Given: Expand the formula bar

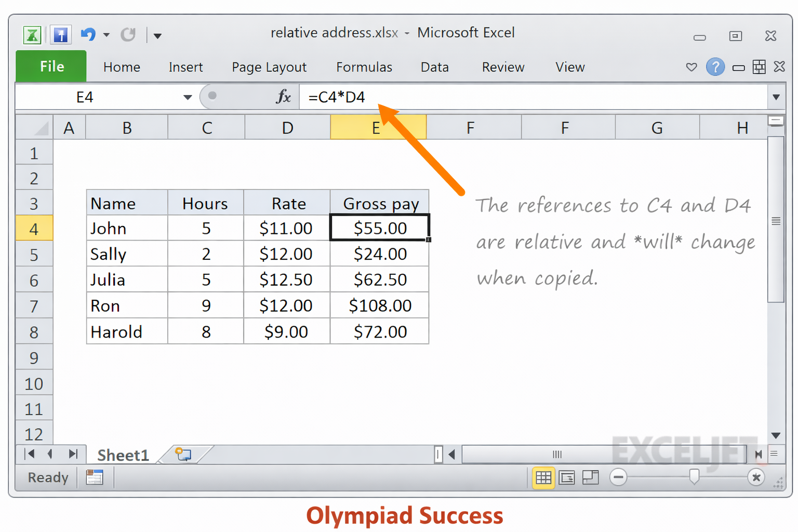Looking at the screenshot, I should coord(776,97).
